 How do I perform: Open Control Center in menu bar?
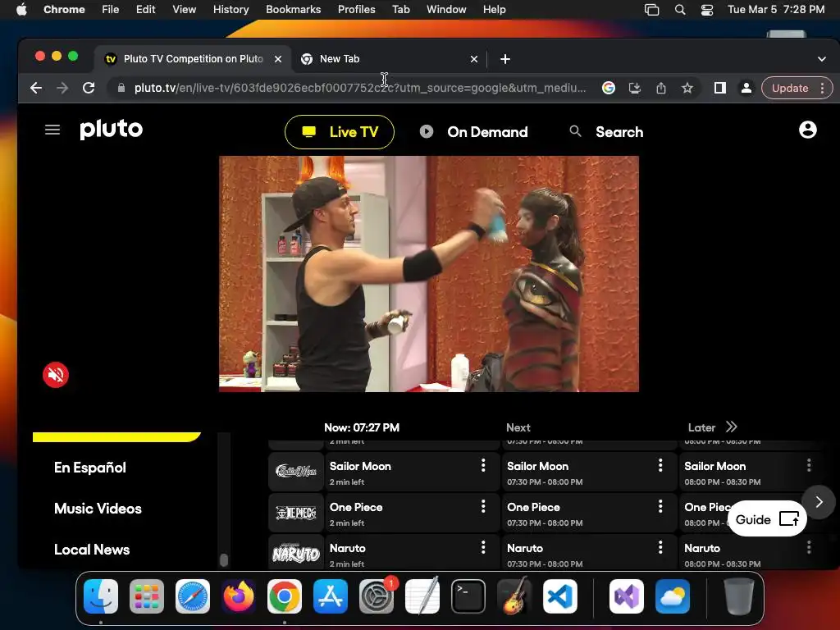pos(706,9)
